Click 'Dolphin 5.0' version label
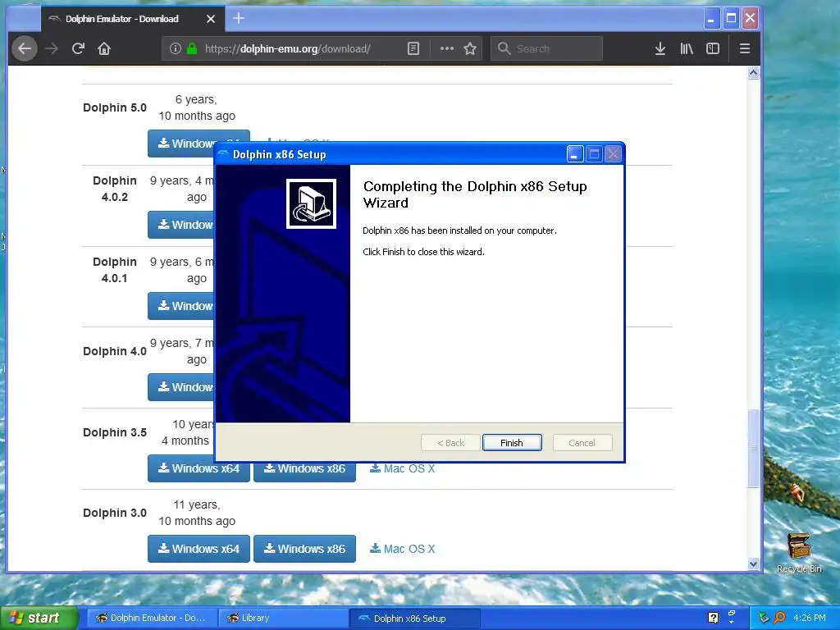Viewport: 840px width, 630px height. [115, 107]
